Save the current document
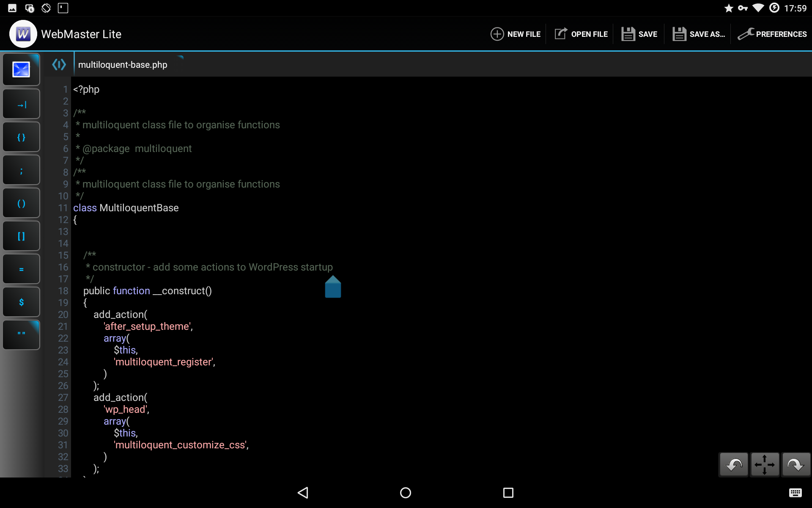812x508 pixels. [x=639, y=34]
